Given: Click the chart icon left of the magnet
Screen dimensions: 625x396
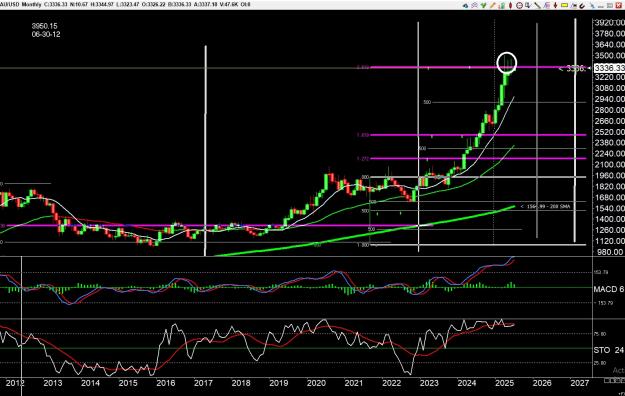Looking at the screenshot, I should click(574, 5).
